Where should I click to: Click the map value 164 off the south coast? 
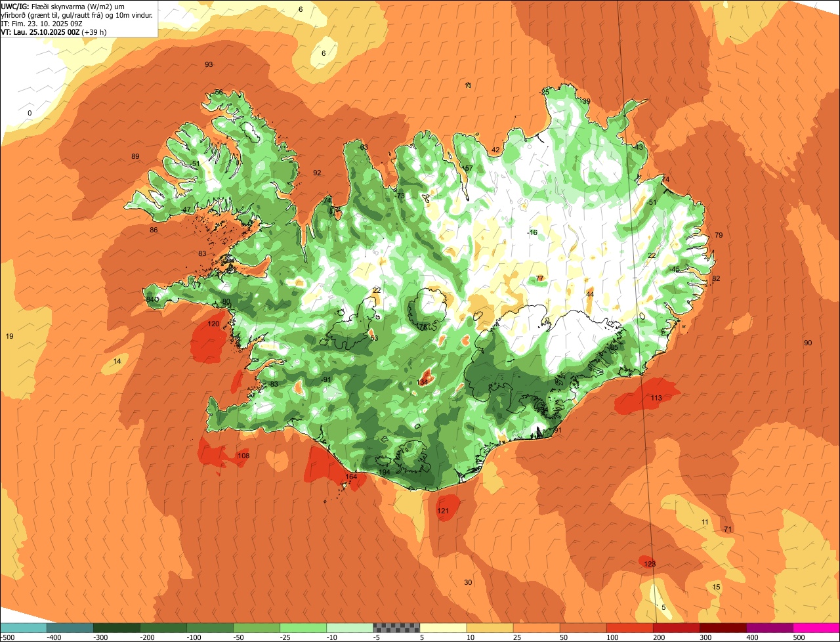coord(352,477)
